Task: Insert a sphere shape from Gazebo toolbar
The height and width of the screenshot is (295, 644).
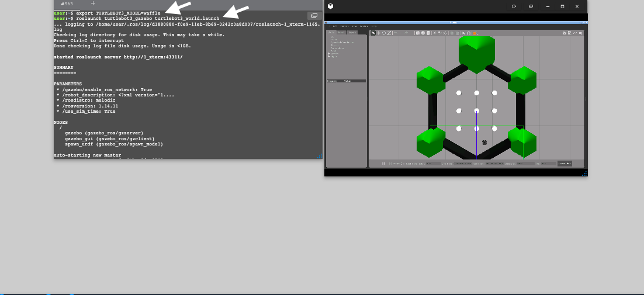Action: point(423,33)
